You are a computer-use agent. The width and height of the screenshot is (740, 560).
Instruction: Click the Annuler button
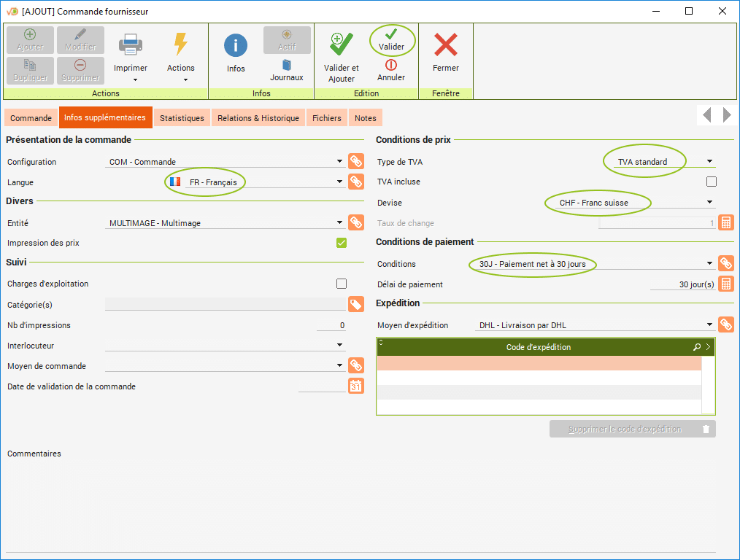click(391, 70)
